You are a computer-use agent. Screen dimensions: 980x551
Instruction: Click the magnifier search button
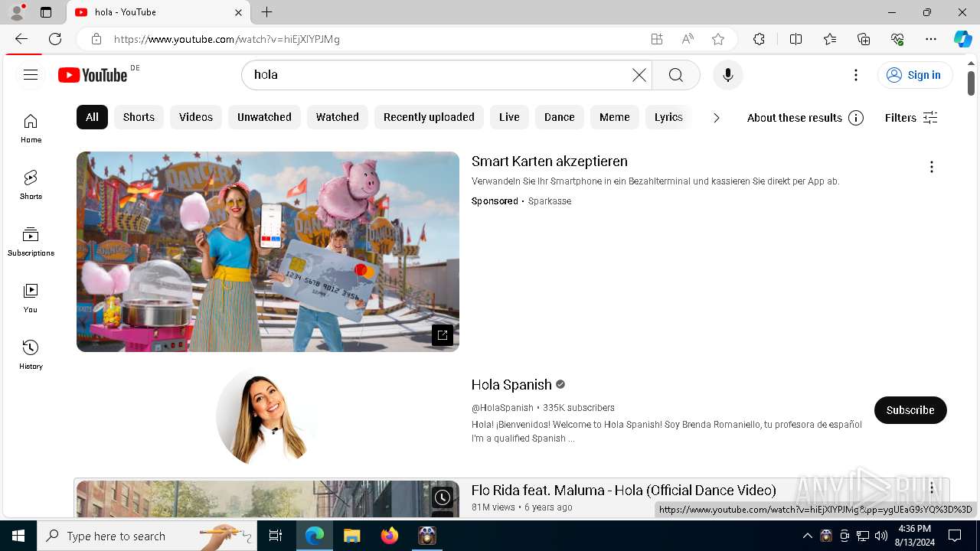676,75
